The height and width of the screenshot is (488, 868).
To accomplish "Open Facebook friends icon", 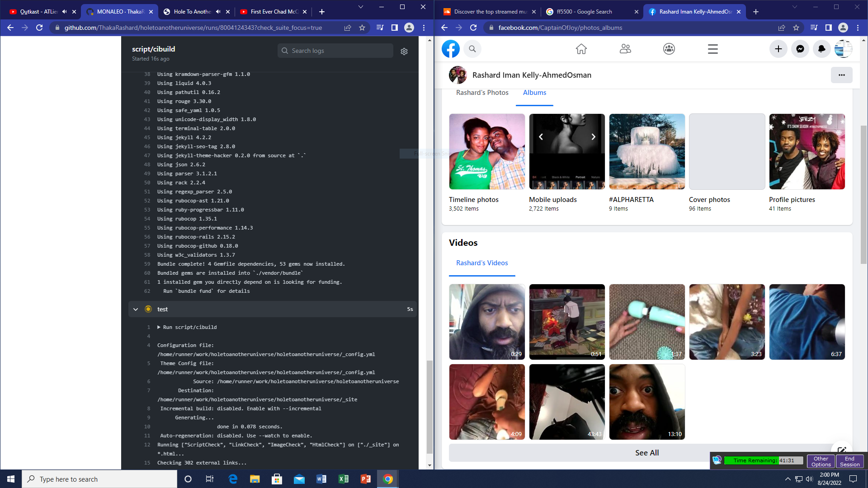I will 625,49.
